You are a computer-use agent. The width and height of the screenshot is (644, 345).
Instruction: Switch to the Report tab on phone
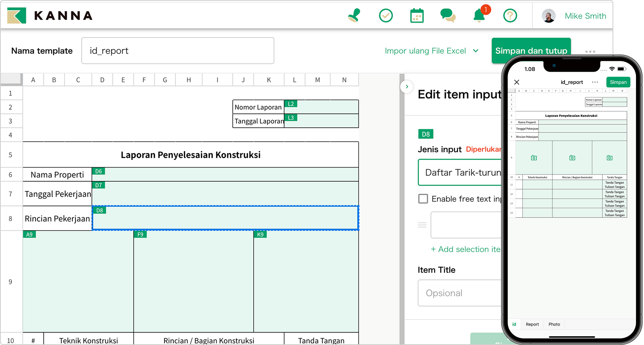click(532, 324)
